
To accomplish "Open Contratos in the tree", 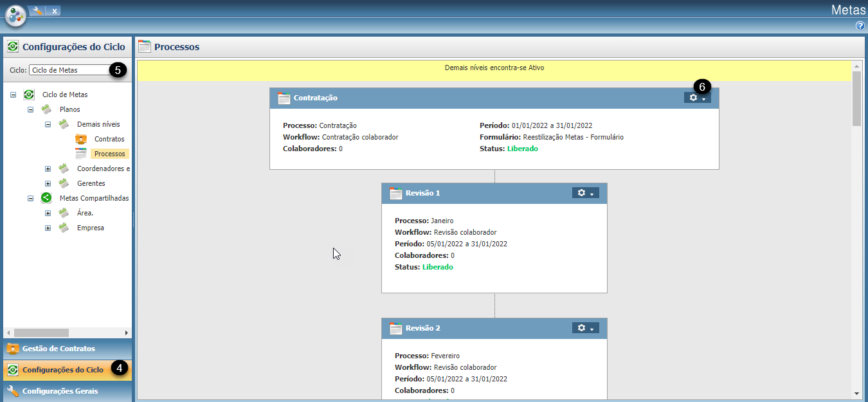I will click(x=109, y=139).
